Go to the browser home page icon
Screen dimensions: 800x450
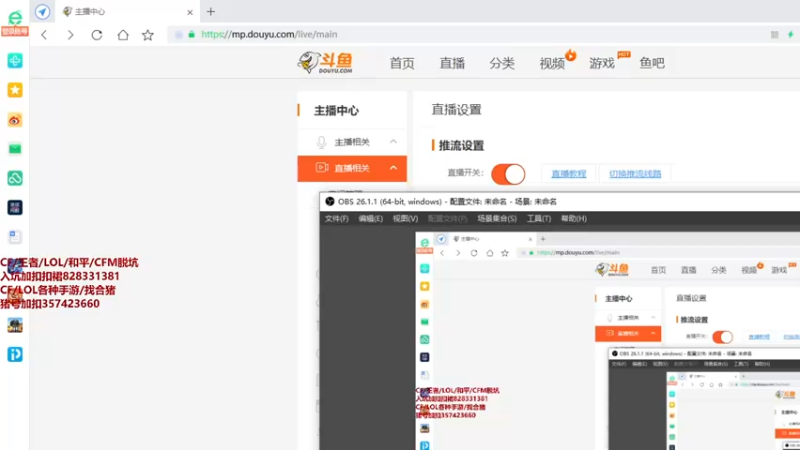coord(123,35)
